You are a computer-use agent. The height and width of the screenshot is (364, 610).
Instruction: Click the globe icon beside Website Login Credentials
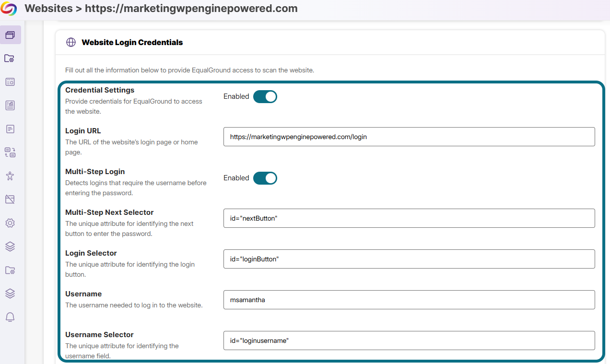pyautogui.click(x=71, y=42)
